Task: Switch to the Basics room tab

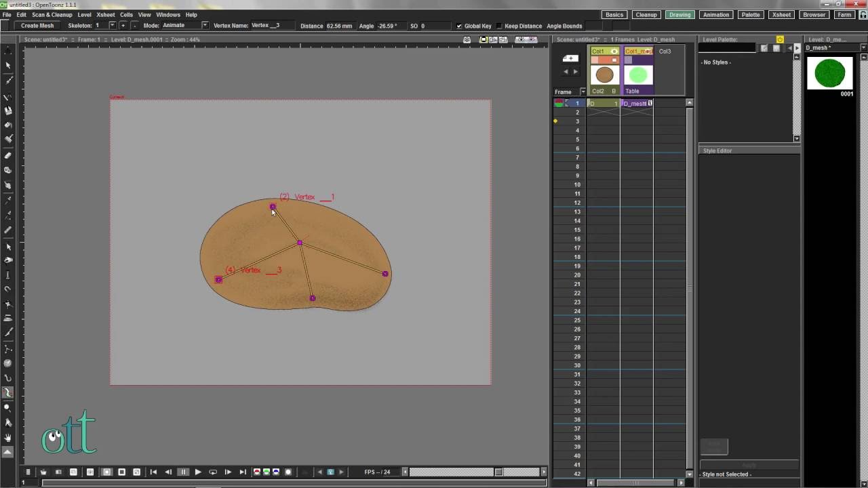Action: [x=614, y=15]
